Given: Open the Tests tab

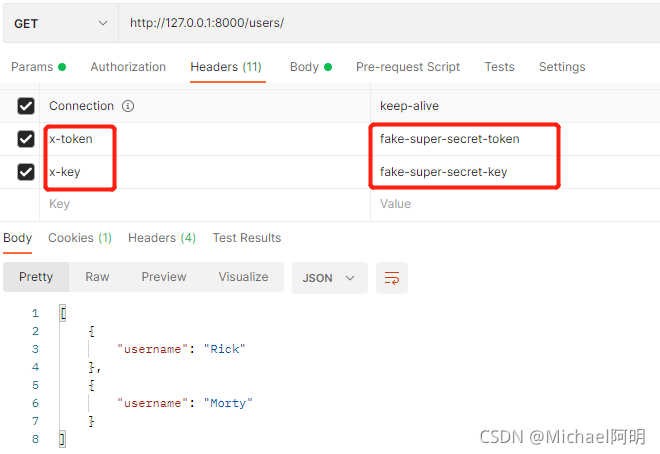Looking at the screenshot, I should click(x=499, y=67).
